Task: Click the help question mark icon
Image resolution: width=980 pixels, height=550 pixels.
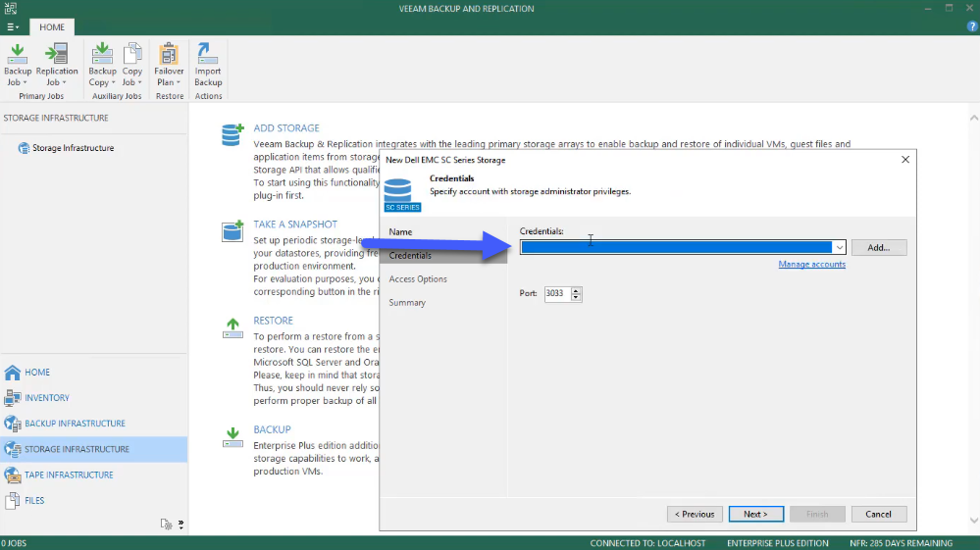Action: click(972, 26)
